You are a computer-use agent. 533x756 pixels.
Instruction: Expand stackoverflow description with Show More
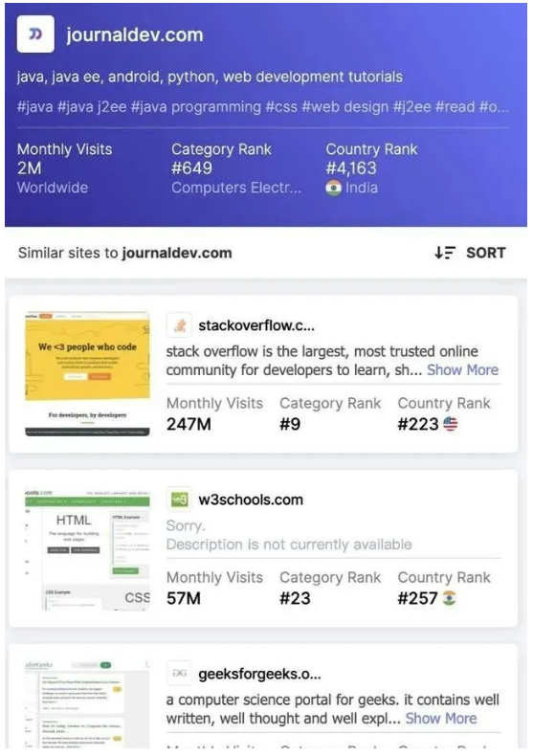462,369
